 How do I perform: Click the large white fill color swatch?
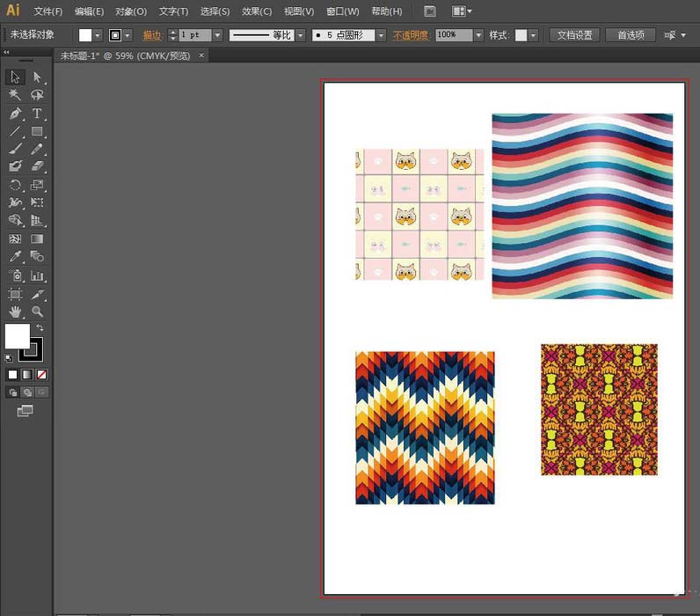click(17, 336)
